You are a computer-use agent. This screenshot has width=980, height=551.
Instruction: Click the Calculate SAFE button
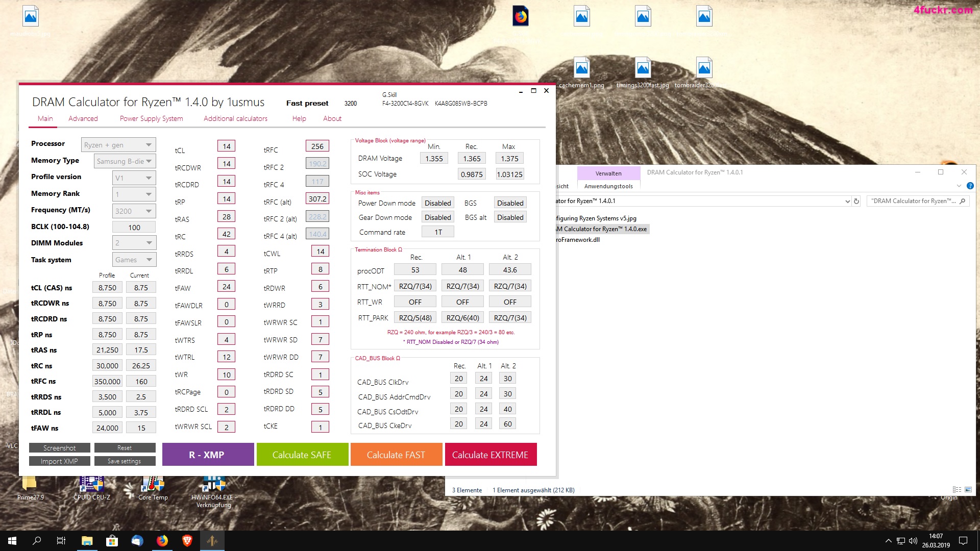(302, 455)
